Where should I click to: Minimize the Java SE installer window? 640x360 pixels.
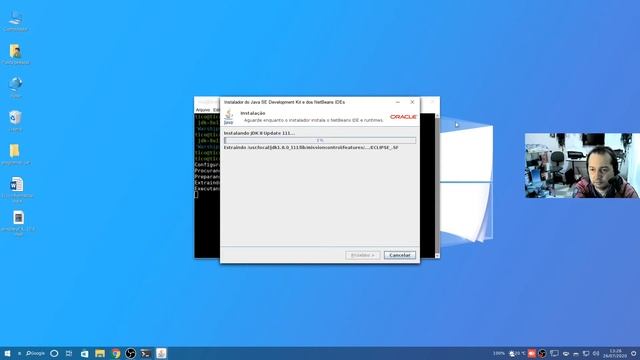(398, 102)
